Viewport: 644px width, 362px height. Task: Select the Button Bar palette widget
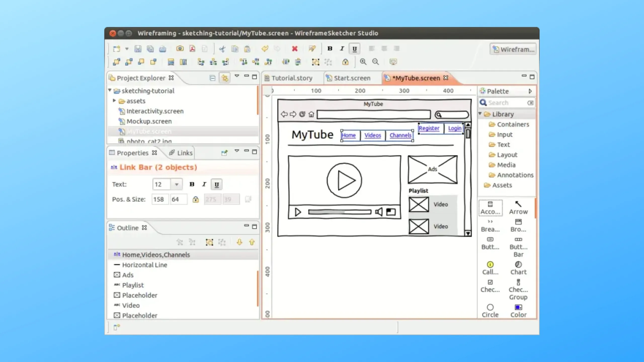click(x=518, y=247)
